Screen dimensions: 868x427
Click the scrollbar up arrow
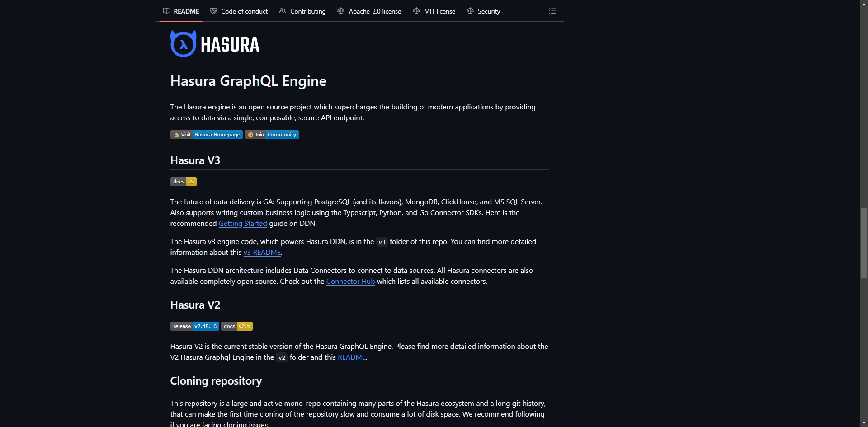coord(864,3)
